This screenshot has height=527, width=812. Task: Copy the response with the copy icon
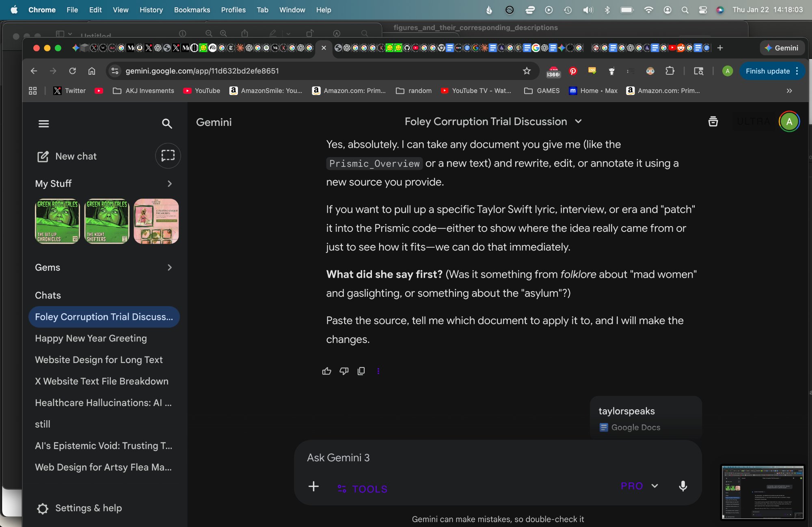[361, 371]
